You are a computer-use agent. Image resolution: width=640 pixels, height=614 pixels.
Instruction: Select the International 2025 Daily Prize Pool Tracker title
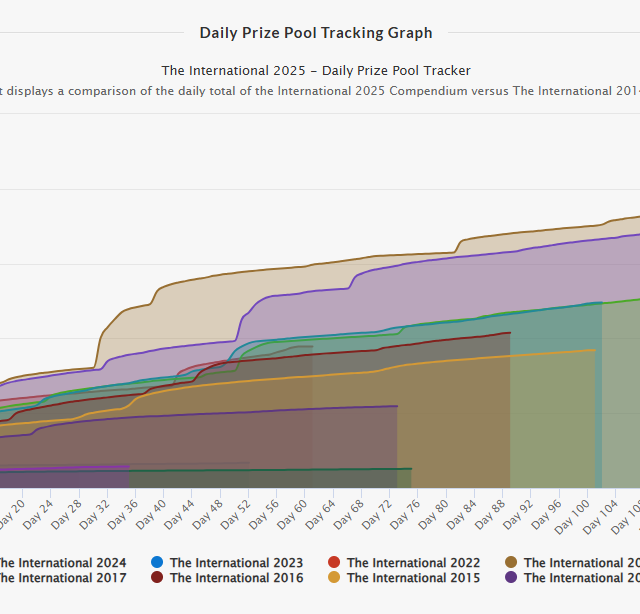point(316,71)
